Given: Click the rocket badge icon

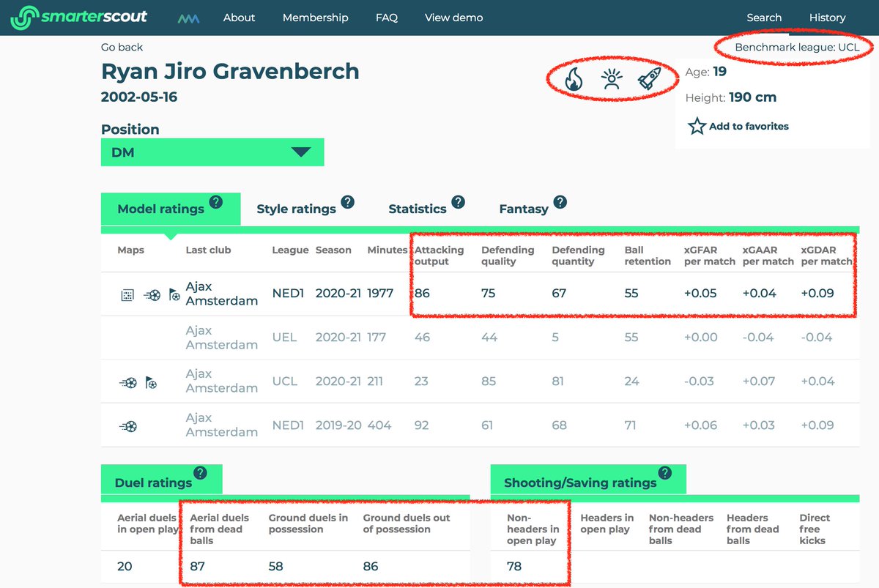Looking at the screenshot, I should click(650, 79).
